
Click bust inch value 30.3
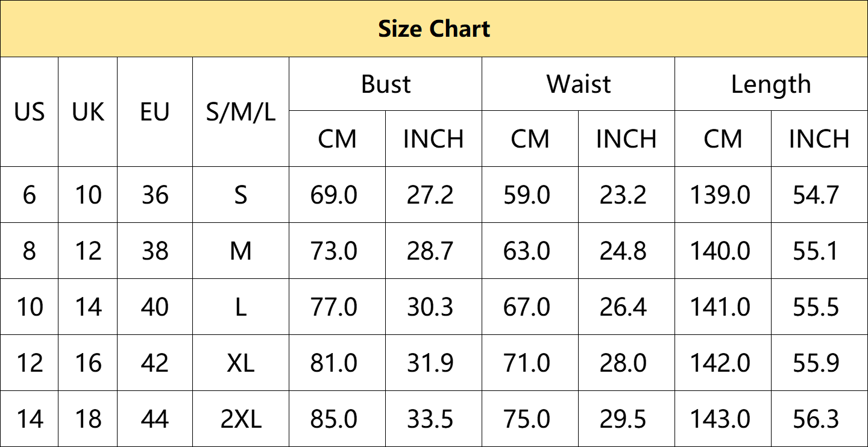tap(430, 307)
